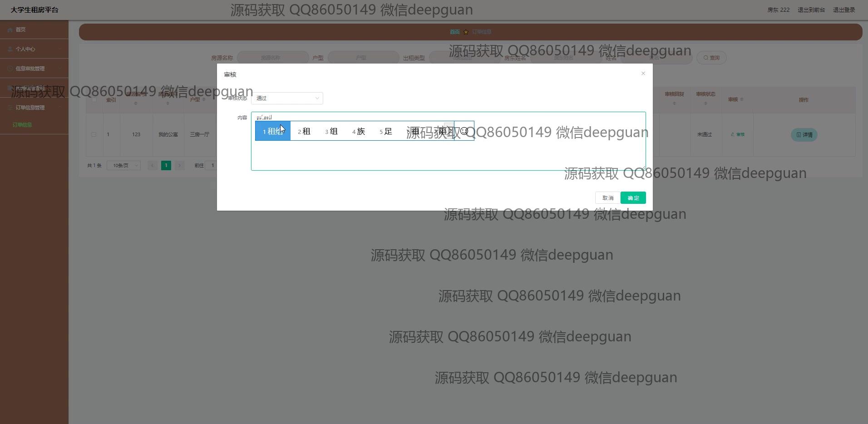
Task: Toggle the select-all checkbox in table header
Action: [94, 99]
